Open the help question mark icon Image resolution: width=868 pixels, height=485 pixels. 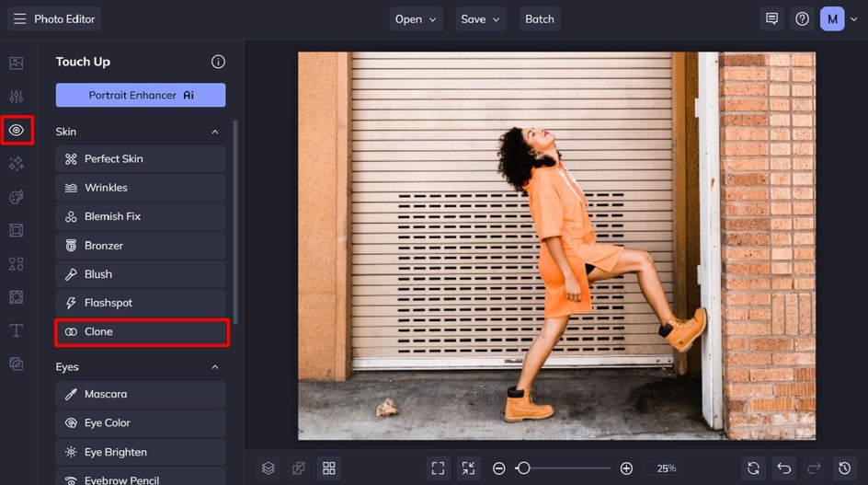(802, 18)
